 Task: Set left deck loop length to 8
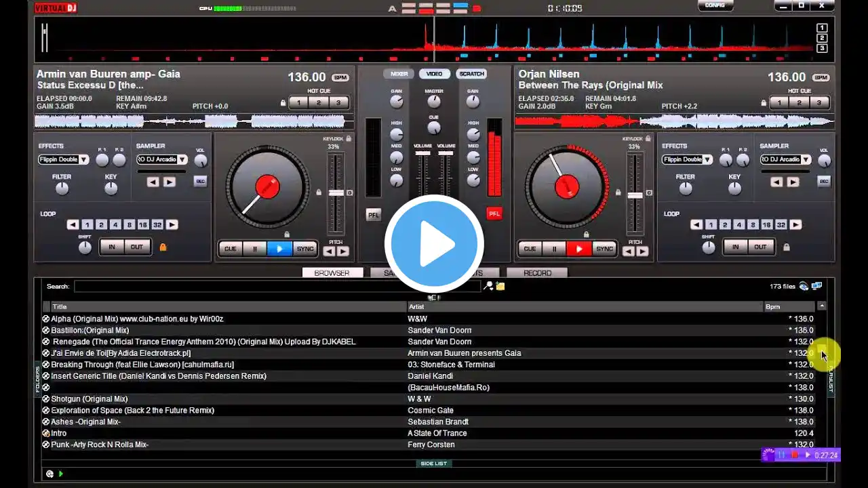pos(129,224)
